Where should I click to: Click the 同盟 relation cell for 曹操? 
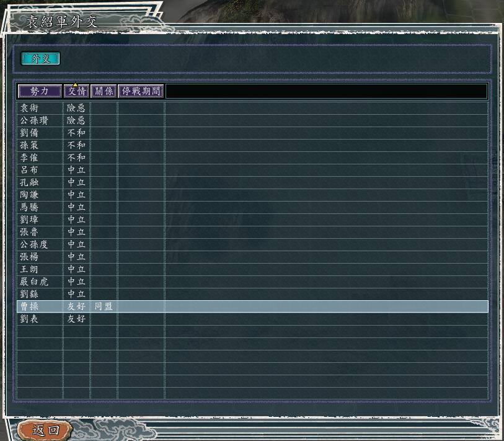click(104, 306)
